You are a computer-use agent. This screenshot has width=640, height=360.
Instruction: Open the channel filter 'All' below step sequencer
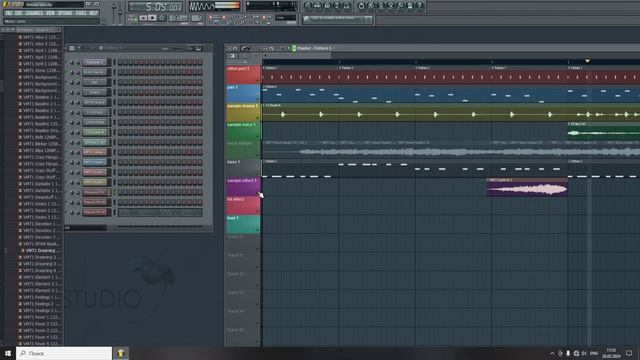(x=85, y=228)
